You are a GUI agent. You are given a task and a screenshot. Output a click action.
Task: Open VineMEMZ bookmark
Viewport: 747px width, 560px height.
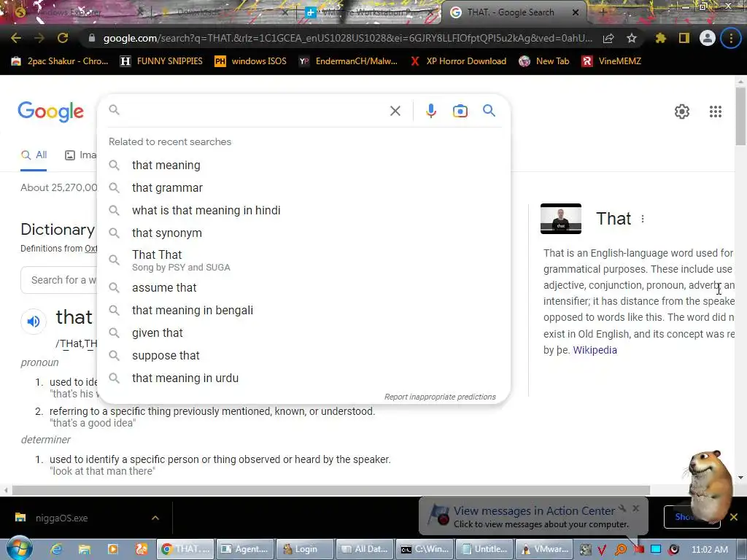point(611,61)
